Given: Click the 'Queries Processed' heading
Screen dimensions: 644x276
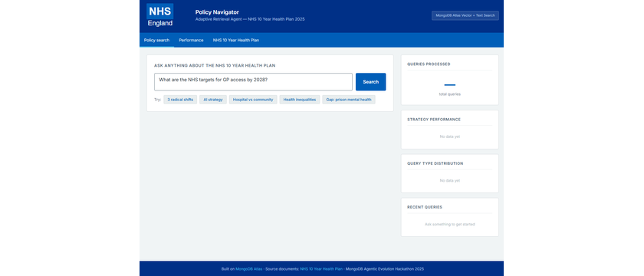Looking at the screenshot, I should tap(429, 64).
